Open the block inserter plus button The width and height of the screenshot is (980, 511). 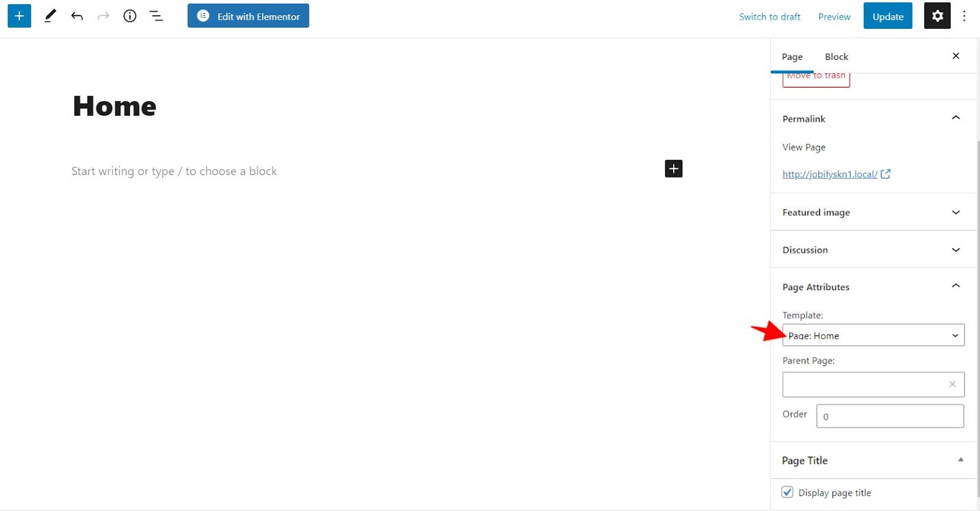coord(19,16)
